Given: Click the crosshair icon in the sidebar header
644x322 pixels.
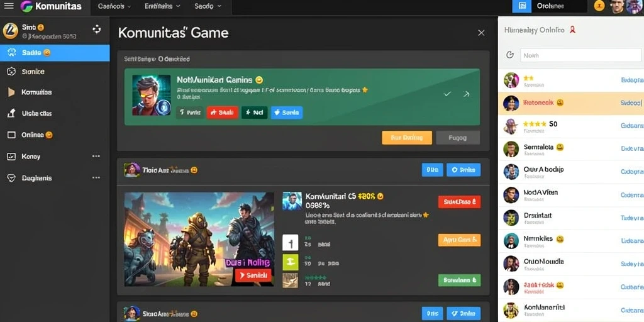Looking at the screenshot, I should click(96, 29).
